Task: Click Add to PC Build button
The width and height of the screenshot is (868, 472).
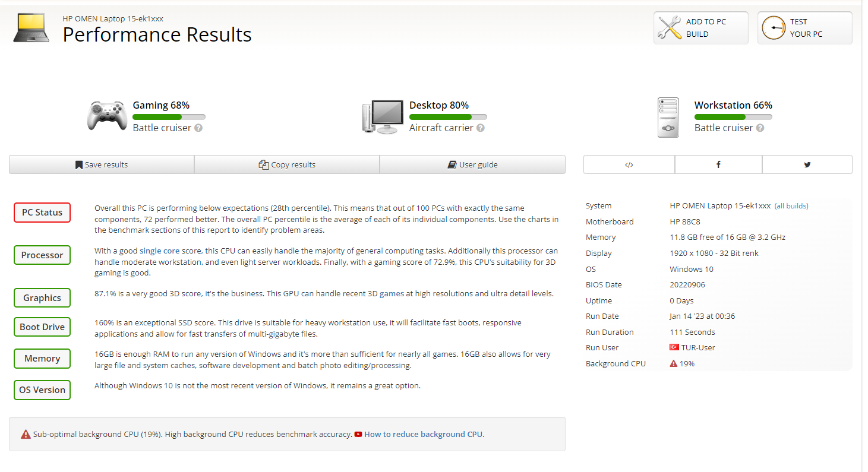Action: tap(701, 28)
